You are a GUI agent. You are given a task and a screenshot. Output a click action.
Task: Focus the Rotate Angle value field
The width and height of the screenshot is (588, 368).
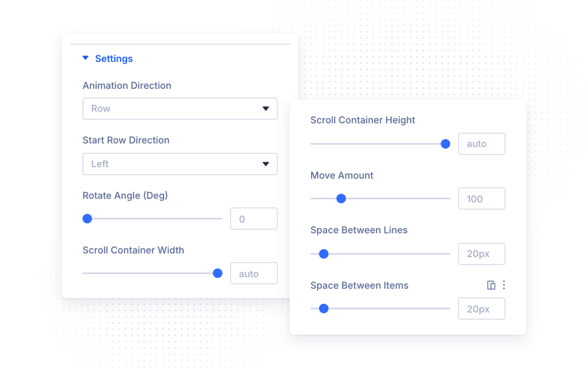point(254,218)
